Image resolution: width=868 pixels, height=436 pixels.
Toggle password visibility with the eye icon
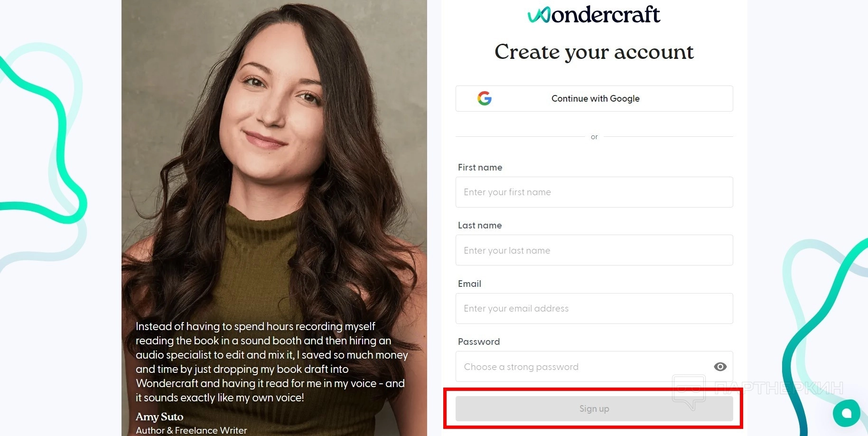(x=720, y=367)
